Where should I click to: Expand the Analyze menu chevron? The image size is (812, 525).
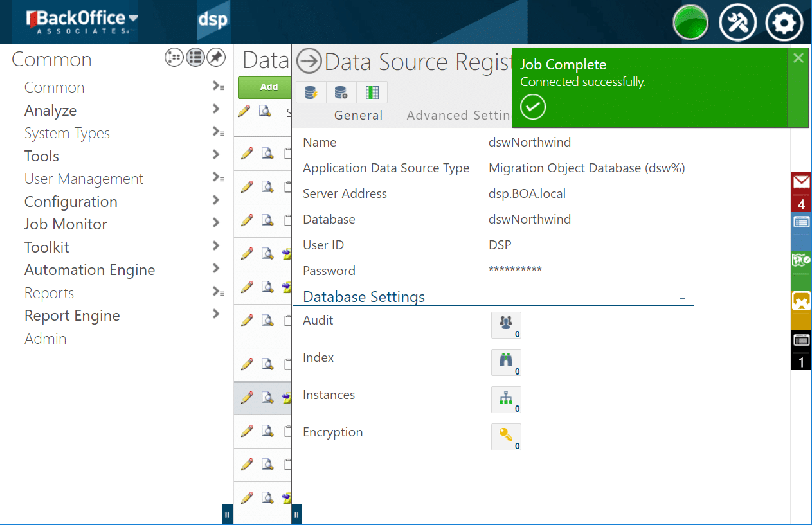tap(216, 109)
